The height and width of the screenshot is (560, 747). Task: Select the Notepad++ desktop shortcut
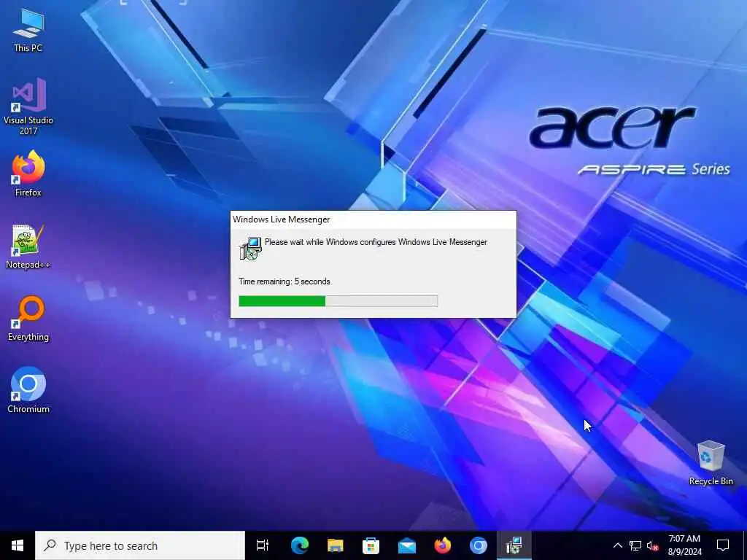[x=28, y=246]
